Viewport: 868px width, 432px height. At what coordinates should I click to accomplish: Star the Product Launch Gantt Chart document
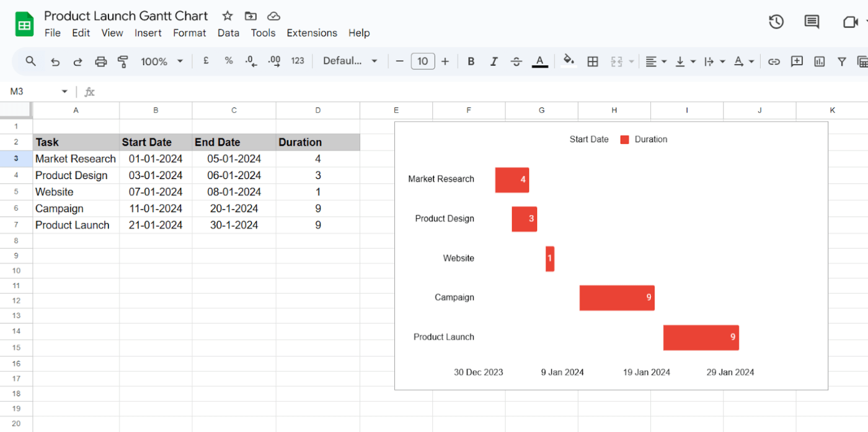[x=228, y=16]
